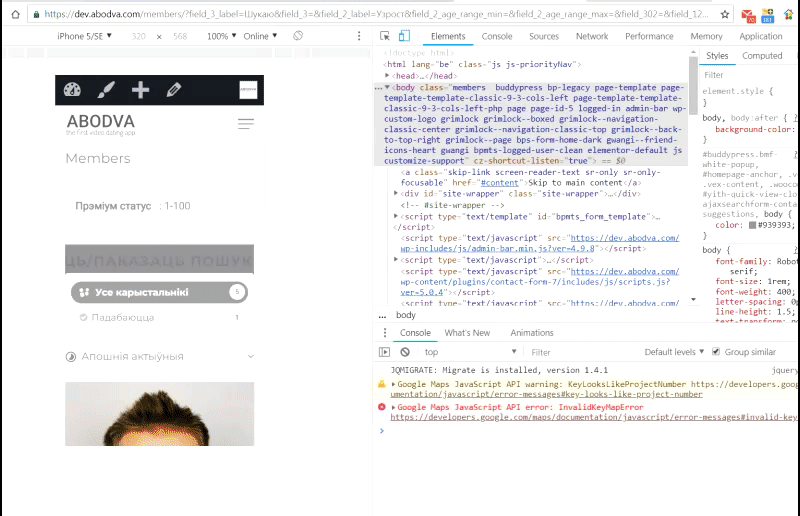Open the top JavaScript context dropdown
This screenshot has width=800, height=516.
coord(470,352)
